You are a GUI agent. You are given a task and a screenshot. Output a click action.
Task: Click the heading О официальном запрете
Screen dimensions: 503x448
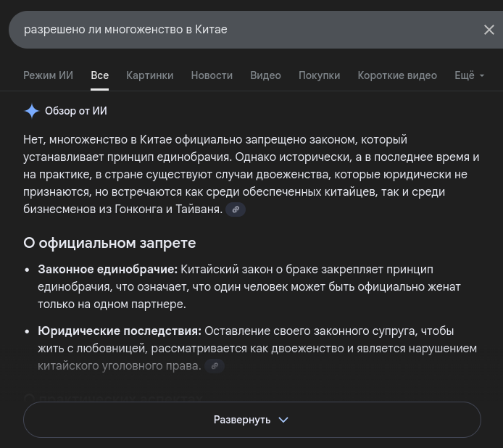[x=109, y=243]
